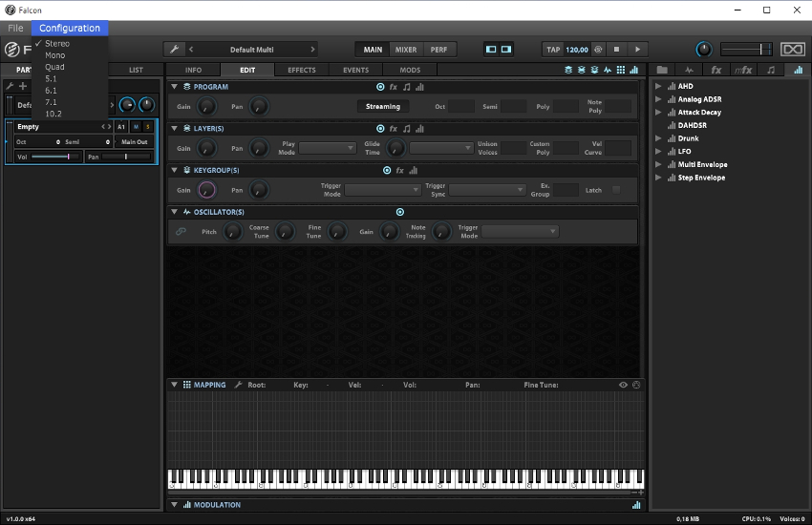Click the Main Out output selector
The image size is (812, 525).
click(x=134, y=141)
